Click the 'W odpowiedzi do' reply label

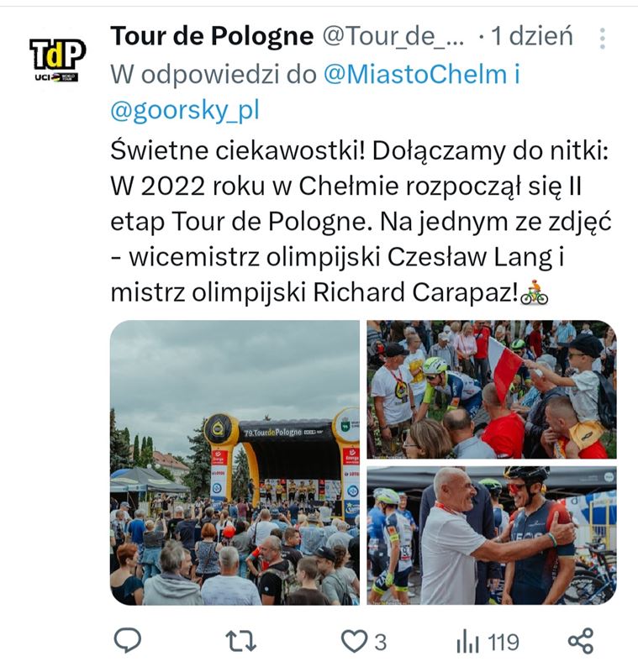[x=214, y=74]
